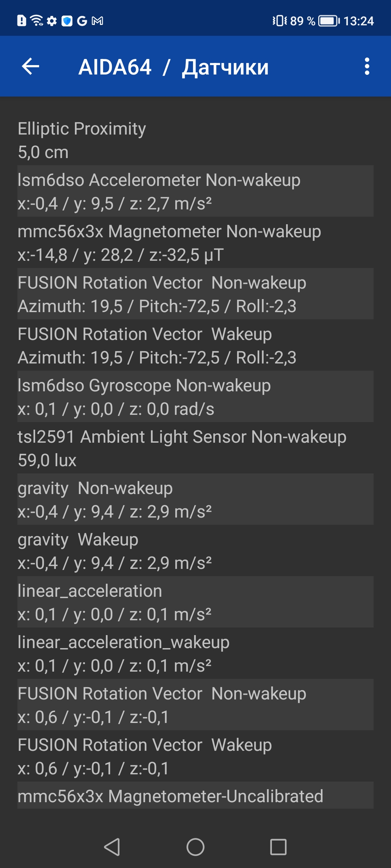
Task: Tap the Gmail notification icon
Action: tap(97, 21)
